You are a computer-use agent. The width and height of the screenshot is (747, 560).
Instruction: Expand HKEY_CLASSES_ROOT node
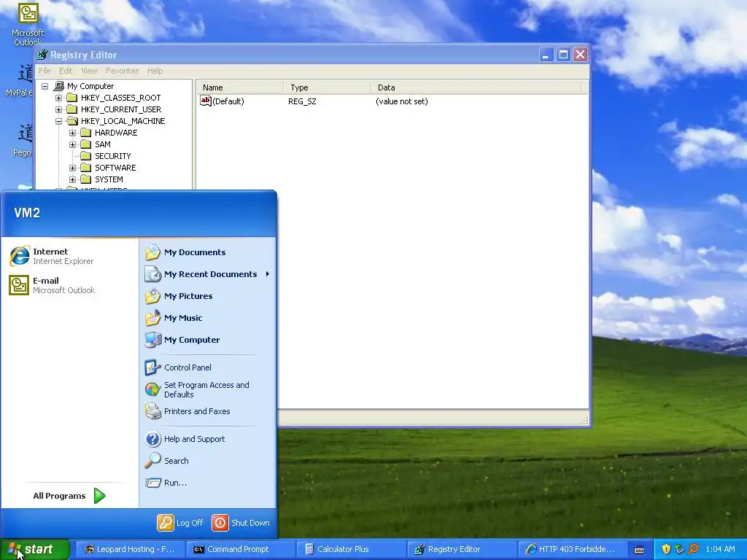click(x=58, y=98)
